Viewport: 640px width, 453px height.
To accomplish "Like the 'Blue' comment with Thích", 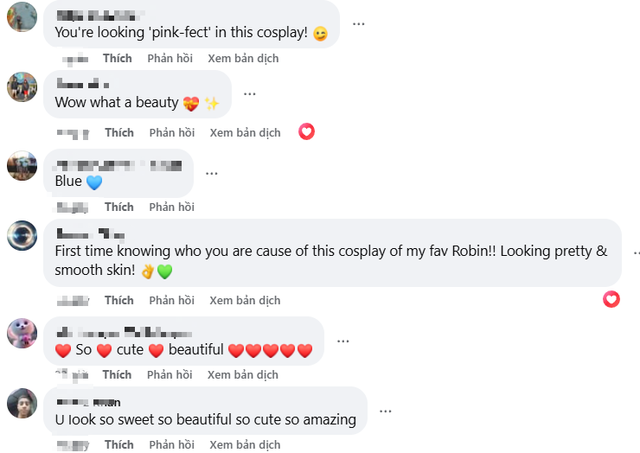I will coord(119,207).
